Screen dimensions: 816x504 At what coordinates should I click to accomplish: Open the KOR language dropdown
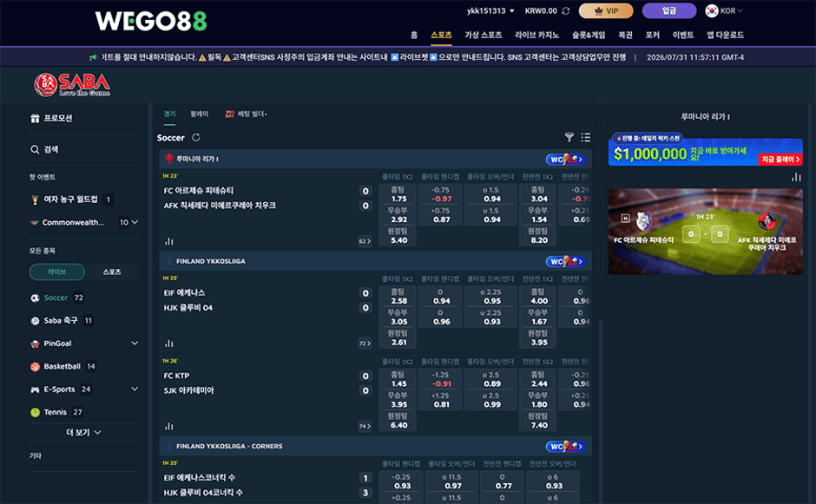point(724,11)
